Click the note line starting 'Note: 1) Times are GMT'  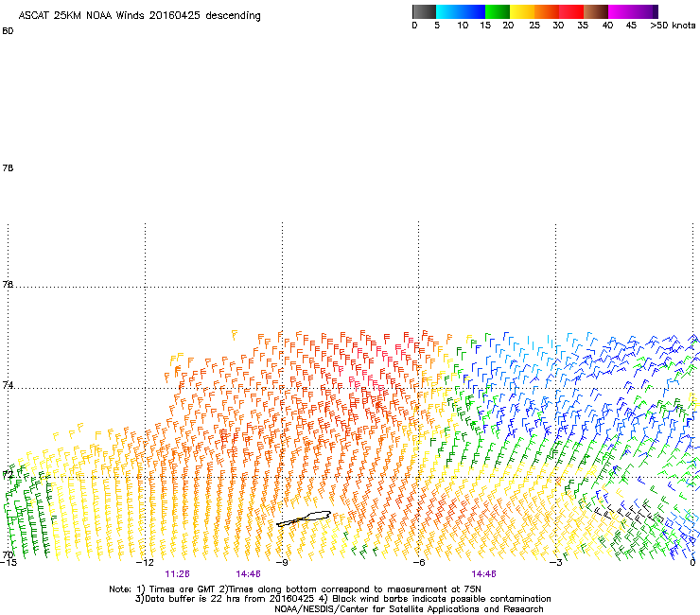[x=295, y=589]
